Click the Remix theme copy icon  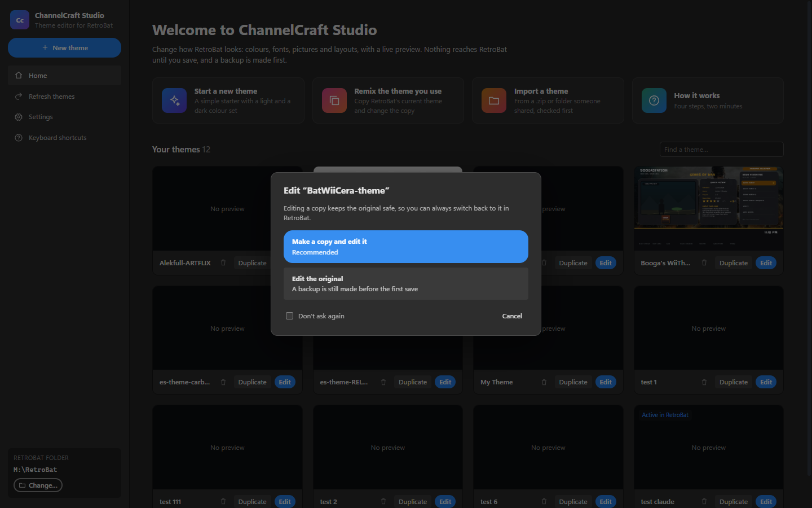tap(334, 100)
